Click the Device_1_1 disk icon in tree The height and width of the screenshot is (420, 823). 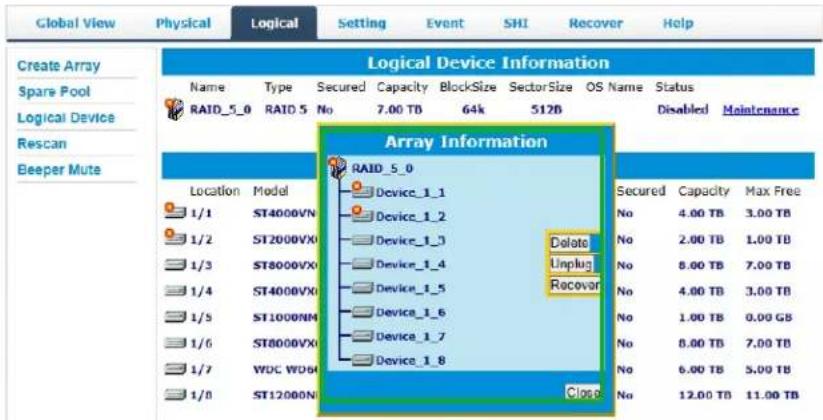362,190
